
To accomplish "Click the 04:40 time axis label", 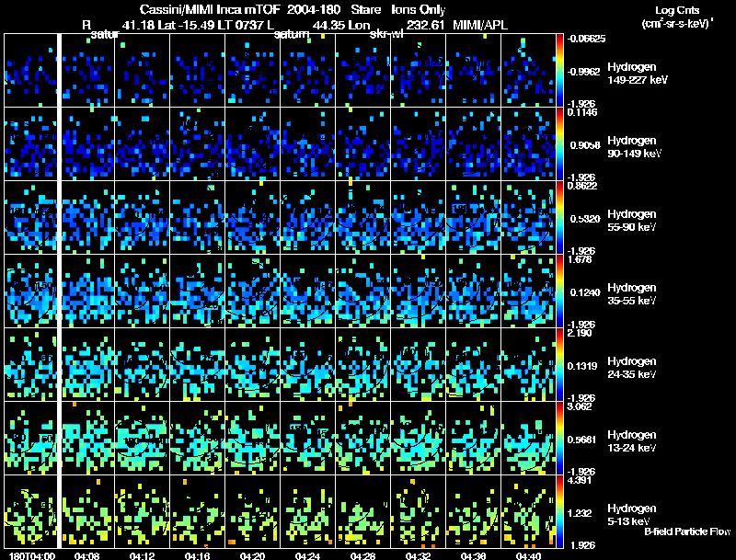I will coord(528,555).
